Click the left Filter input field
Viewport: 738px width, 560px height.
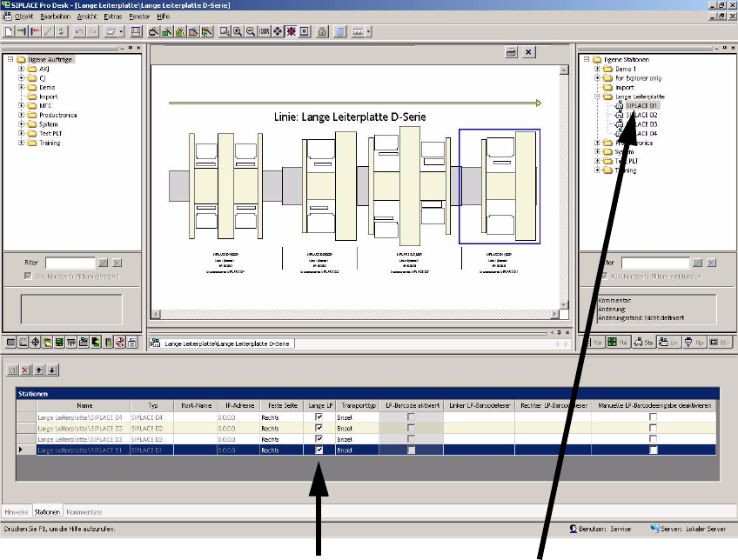coord(70,262)
